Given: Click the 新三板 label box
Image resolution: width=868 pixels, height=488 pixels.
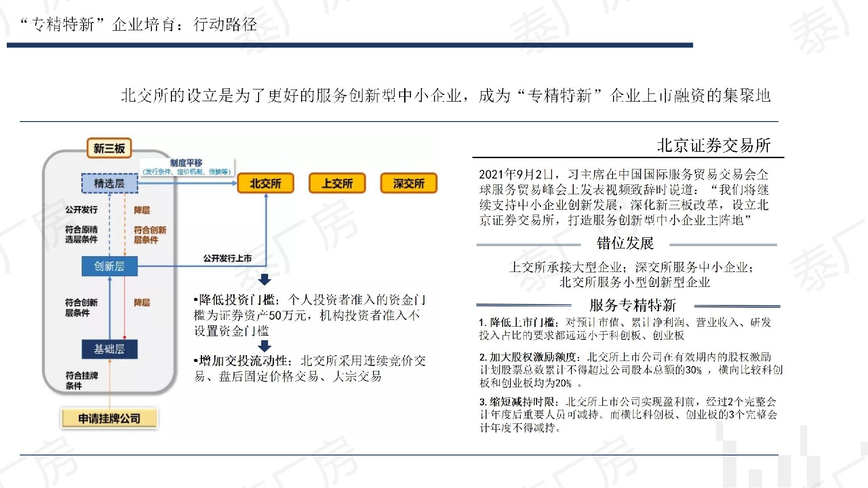Looking at the screenshot, I should pos(109,148).
